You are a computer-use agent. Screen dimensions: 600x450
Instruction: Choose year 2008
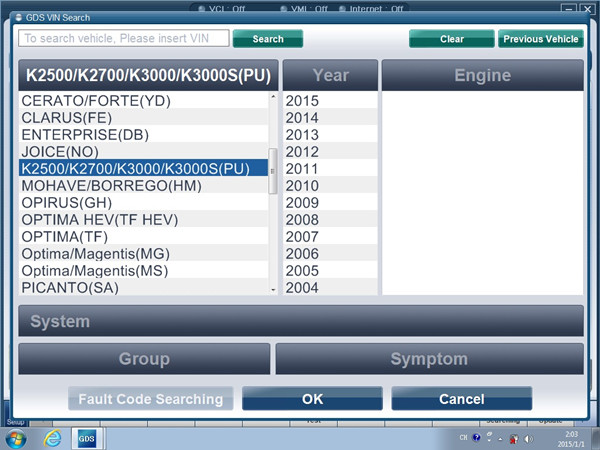click(330, 220)
